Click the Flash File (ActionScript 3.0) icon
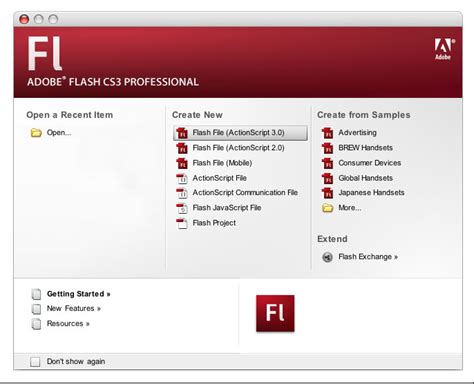Viewport: 474px width, 384px height. point(182,133)
